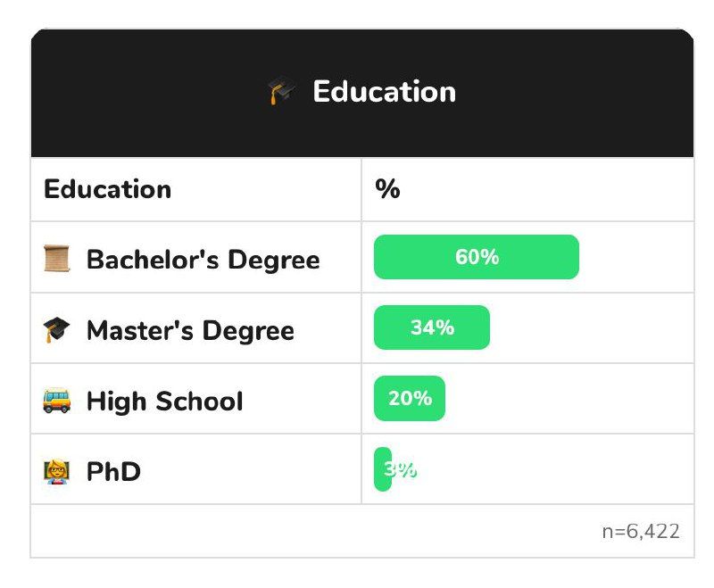This screenshot has width=714, height=588.
Task: Click the % column header
Action: [x=387, y=189]
